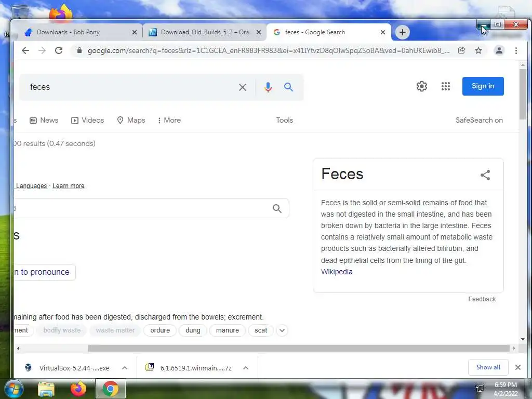Select the ordure synonym chip
Viewport: 532px width, 399px height.
tap(160, 330)
